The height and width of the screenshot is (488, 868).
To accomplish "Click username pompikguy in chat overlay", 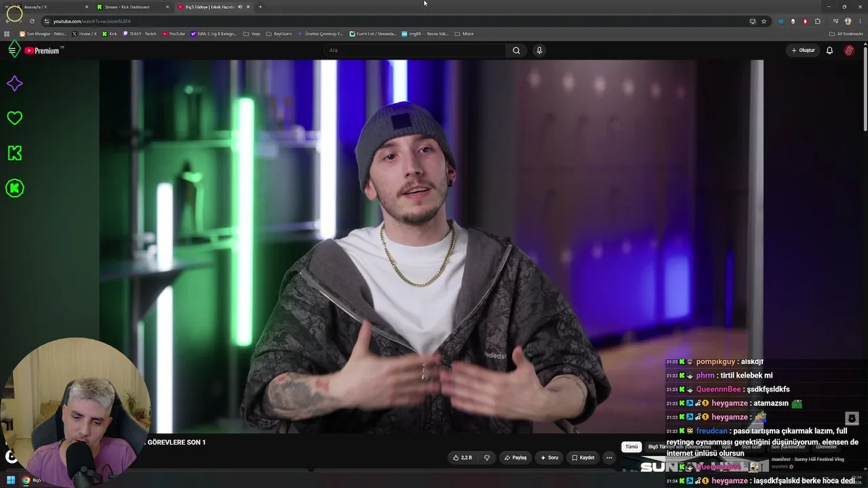I will (x=716, y=362).
